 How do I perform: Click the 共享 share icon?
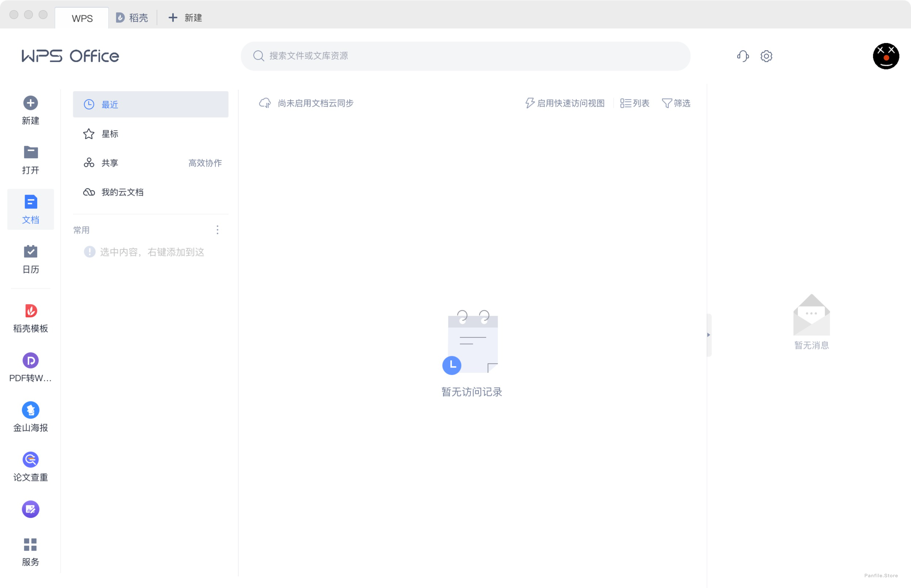pos(89,163)
